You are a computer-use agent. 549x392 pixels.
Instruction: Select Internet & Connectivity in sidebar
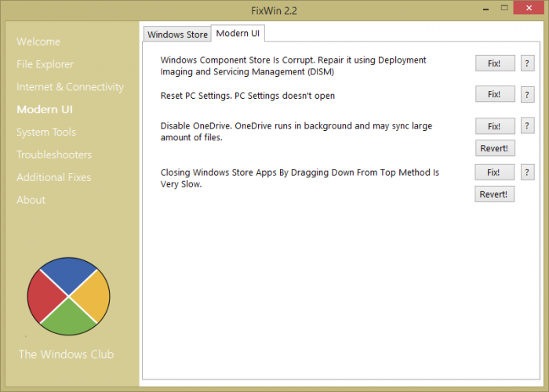point(70,87)
